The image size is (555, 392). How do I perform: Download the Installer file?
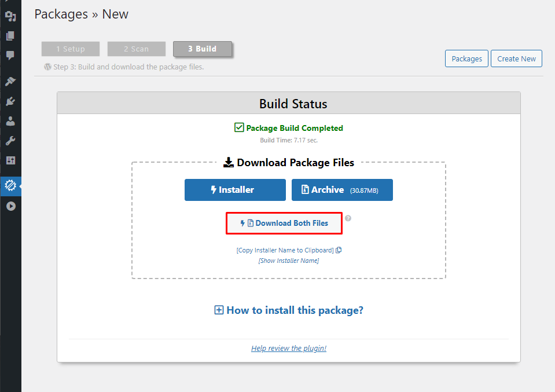235,190
